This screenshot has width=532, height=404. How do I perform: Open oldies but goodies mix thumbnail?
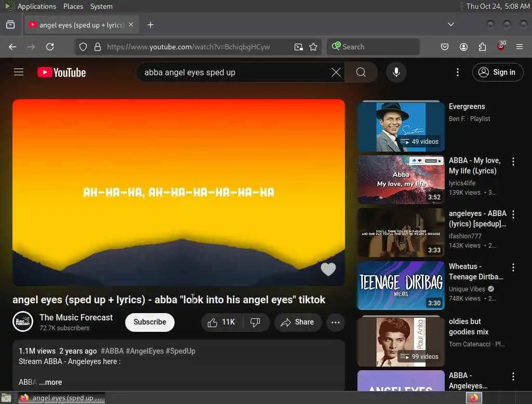coord(401,341)
